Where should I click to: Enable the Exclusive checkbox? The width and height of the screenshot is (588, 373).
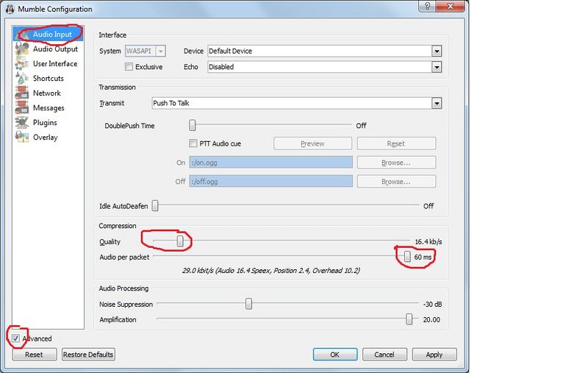[129, 67]
